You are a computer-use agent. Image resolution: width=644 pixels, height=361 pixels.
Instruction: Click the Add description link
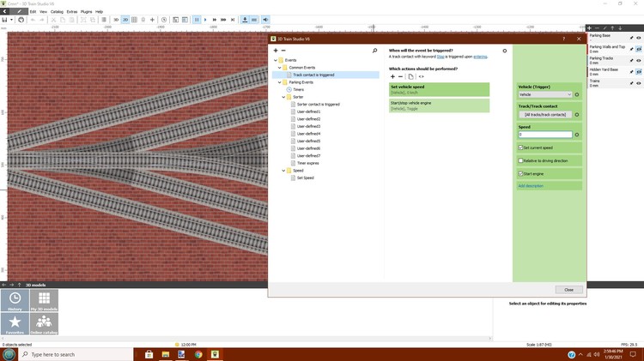531,185
